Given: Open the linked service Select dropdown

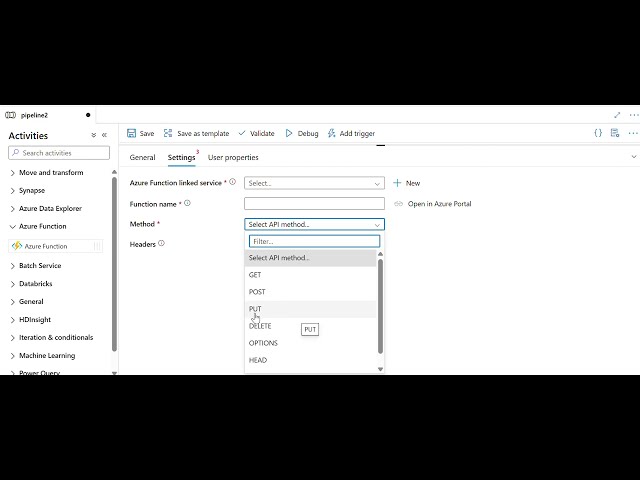Looking at the screenshot, I should (314, 183).
